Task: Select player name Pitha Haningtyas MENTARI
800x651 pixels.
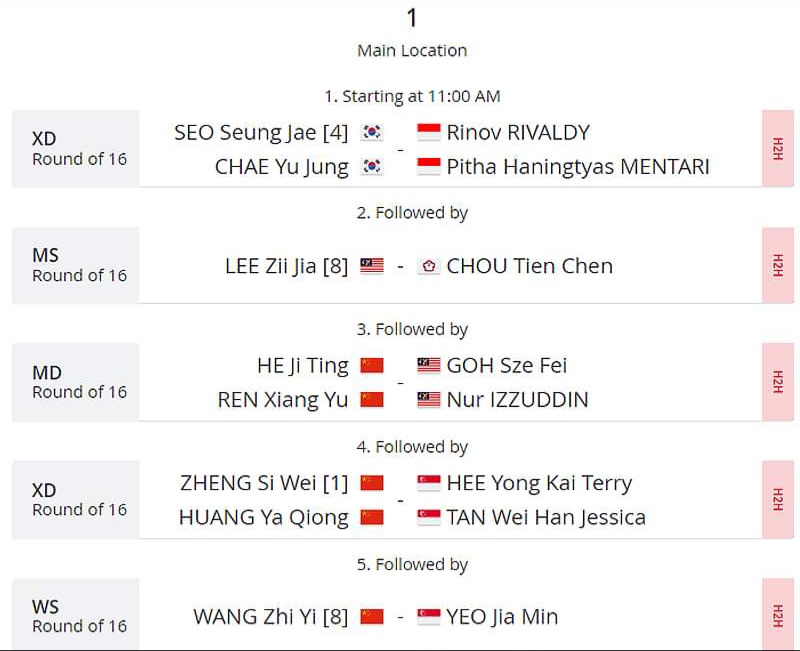Action: 578,167
